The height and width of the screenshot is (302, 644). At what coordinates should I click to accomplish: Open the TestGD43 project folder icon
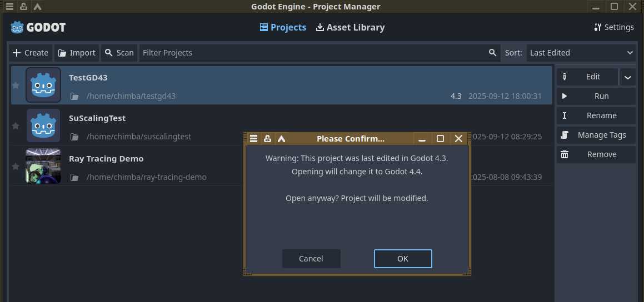click(x=74, y=96)
